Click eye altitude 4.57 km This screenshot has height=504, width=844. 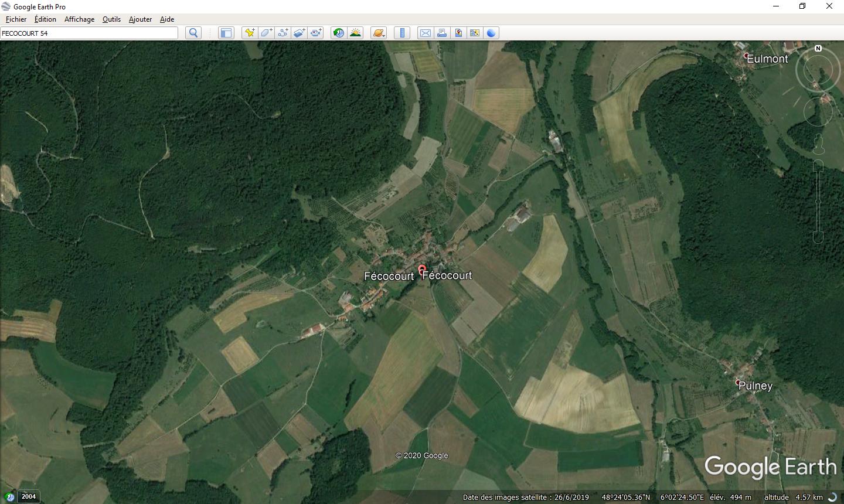point(809,497)
